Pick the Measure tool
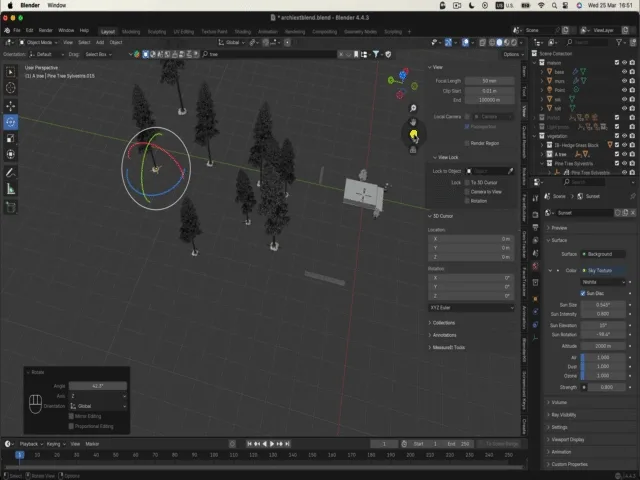 tap(11, 189)
